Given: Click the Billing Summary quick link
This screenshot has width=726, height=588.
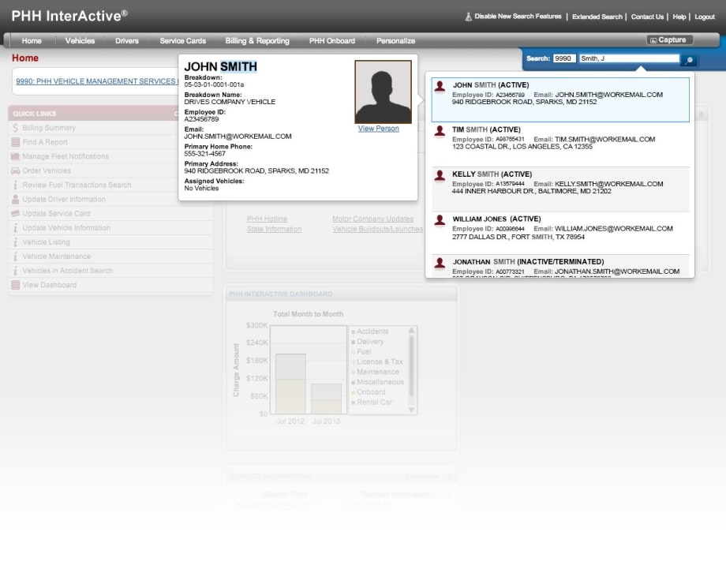Looking at the screenshot, I should (49, 128).
